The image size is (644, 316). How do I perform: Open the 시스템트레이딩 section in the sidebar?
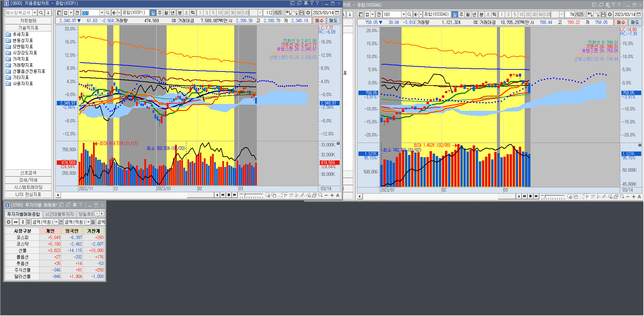coord(28,187)
